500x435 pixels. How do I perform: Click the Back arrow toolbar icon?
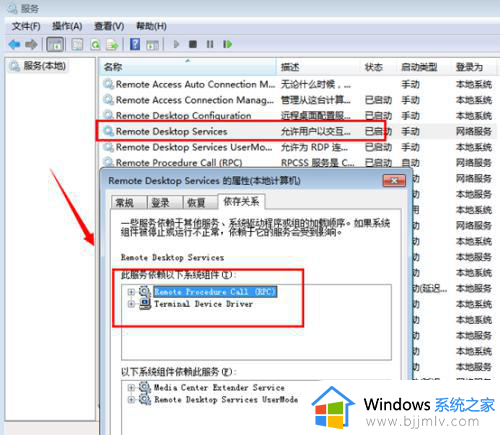[15, 44]
